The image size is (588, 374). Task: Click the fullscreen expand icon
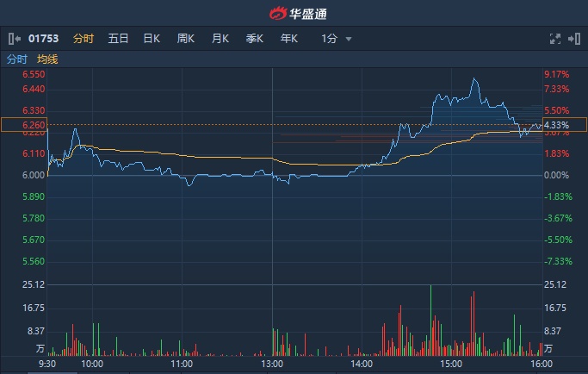(555, 39)
